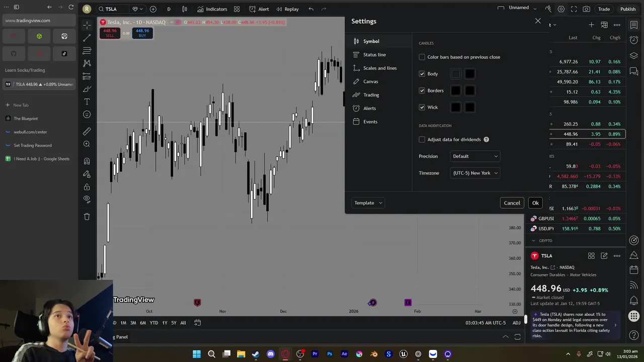Open the layout templates grid icon
The image size is (644, 362).
236,9
